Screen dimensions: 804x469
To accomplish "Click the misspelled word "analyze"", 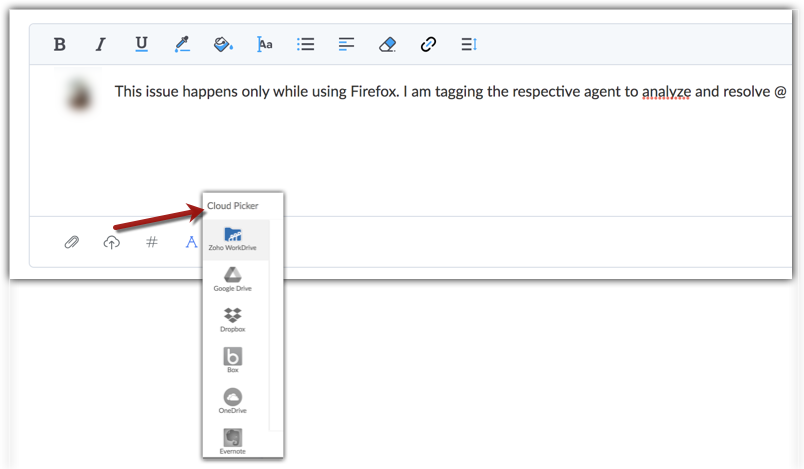I will pyautogui.click(x=667, y=92).
